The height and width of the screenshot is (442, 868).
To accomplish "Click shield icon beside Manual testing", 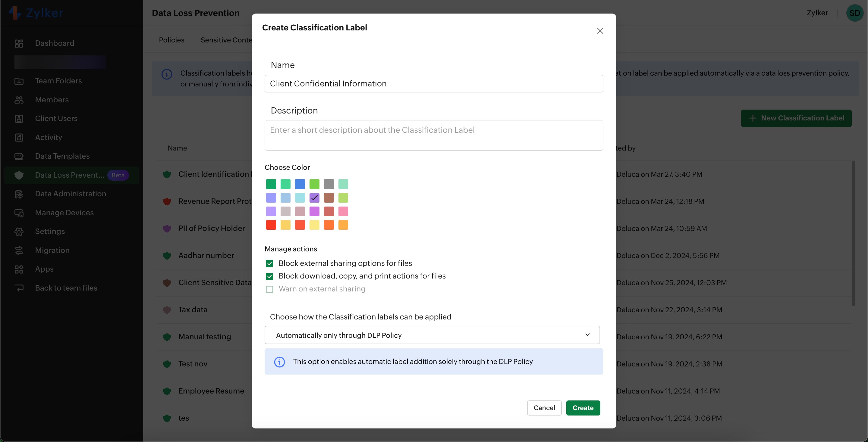I will tap(167, 337).
